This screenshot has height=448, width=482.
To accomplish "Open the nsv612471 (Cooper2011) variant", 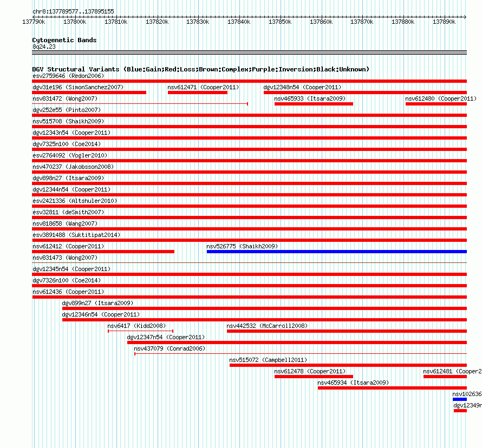I will click(203, 87).
